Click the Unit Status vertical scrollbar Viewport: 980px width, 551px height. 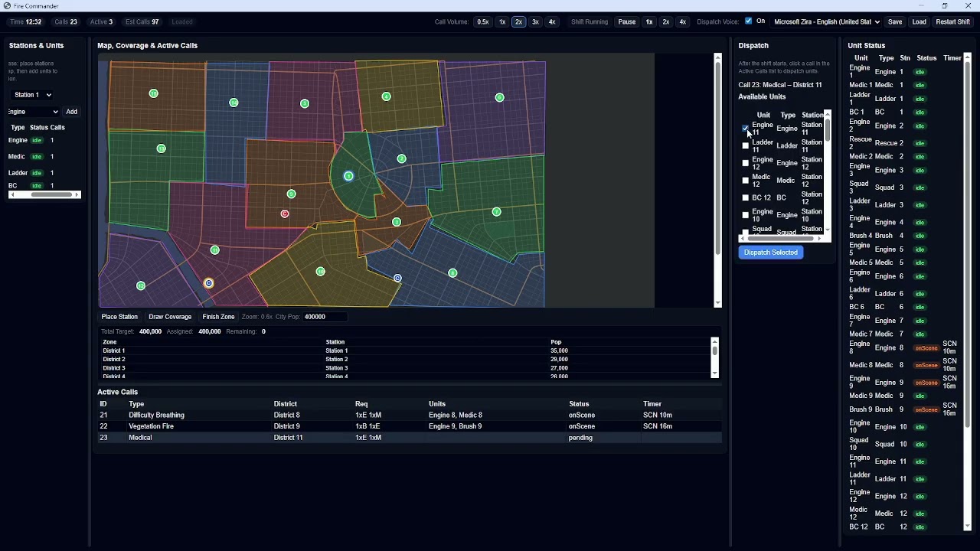pyautogui.click(x=968, y=245)
